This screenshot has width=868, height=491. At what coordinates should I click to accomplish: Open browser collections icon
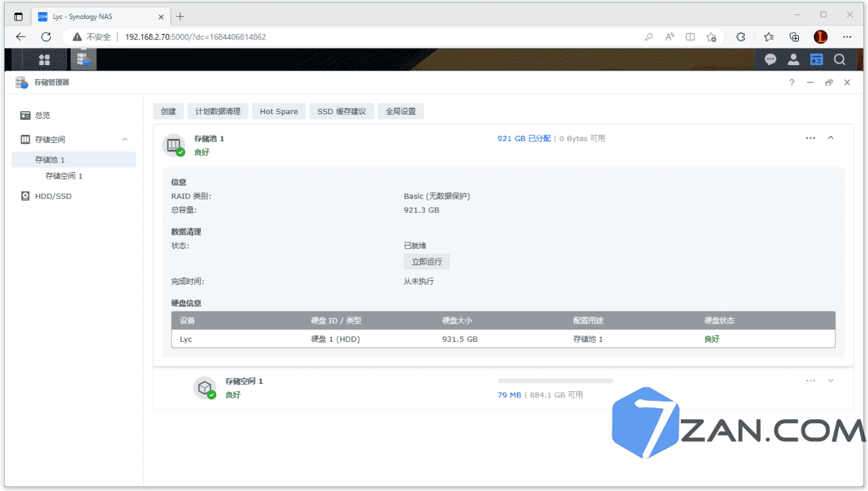794,37
